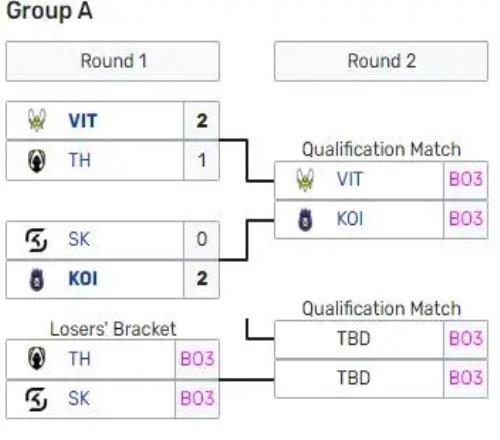
Task: Click Team Heretics logo in Losers' Bracket
Action: [36, 358]
